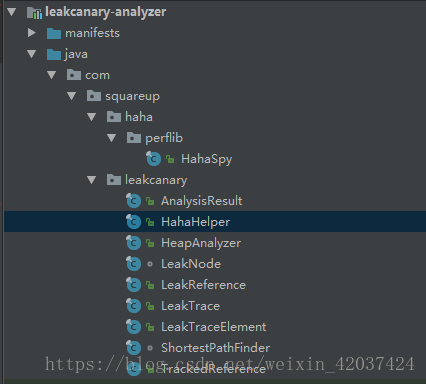Collapse the squareup package arrow
The height and width of the screenshot is (384, 426).
72,96
